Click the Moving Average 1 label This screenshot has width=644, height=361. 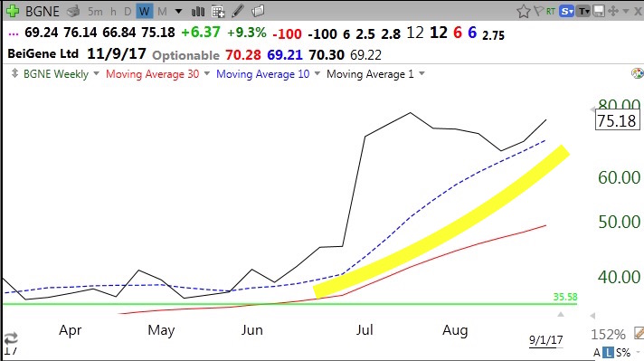point(370,74)
